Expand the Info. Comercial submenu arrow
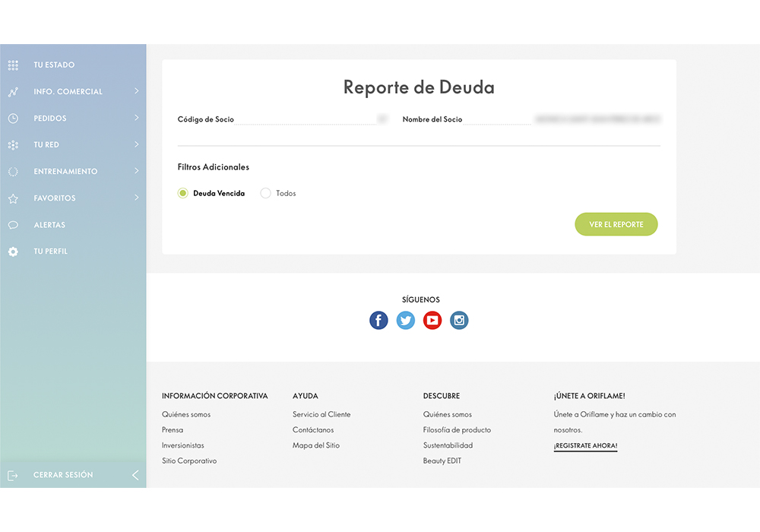The height and width of the screenshot is (532, 760). [136, 91]
